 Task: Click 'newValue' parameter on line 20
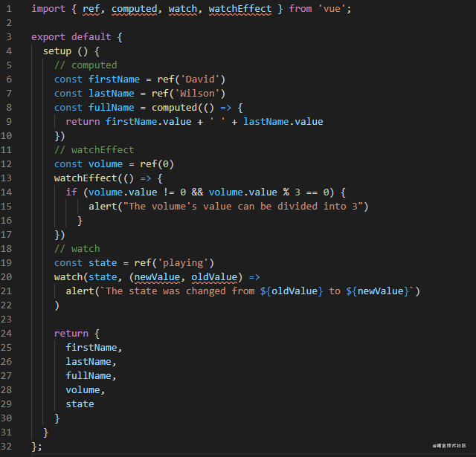pos(157,277)
